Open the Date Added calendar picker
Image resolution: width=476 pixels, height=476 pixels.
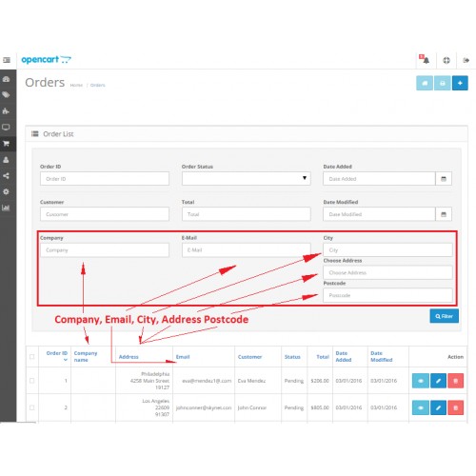(x=444, y=179)
